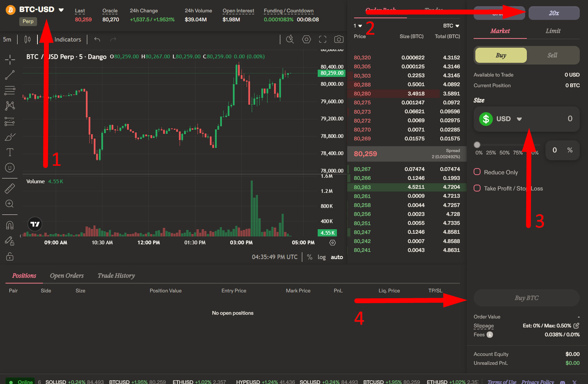Open the USD size currency dropdown

tap(501, 119)
